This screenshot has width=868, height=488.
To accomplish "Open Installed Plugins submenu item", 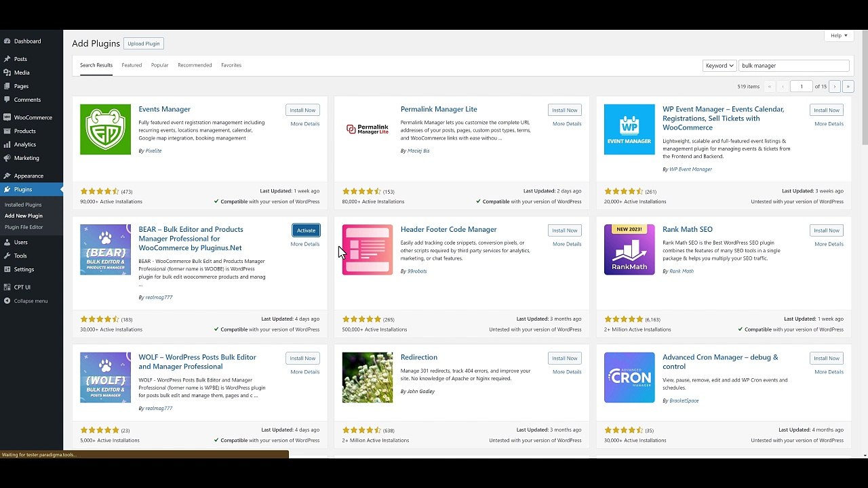I will pyautogui.click(x=23, y=205).
